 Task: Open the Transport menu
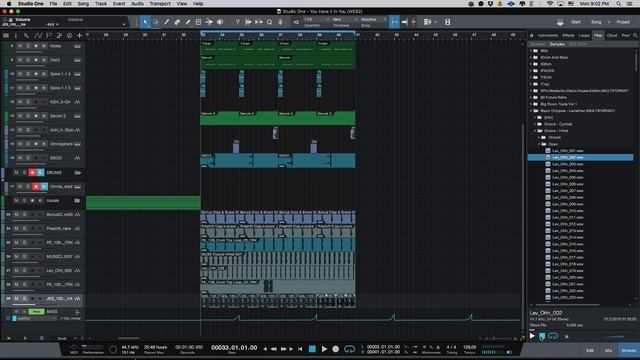click(x=160, y=4)
